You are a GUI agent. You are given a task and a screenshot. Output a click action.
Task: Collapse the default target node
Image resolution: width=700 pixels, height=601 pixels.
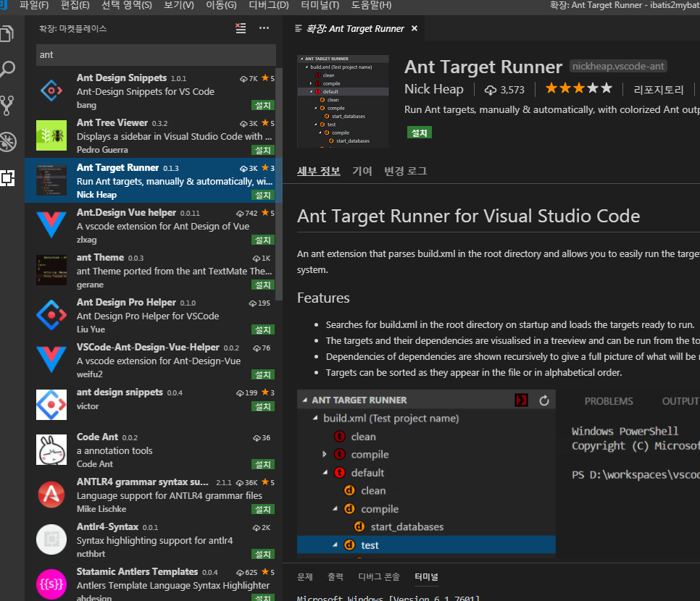pos(325,472)
